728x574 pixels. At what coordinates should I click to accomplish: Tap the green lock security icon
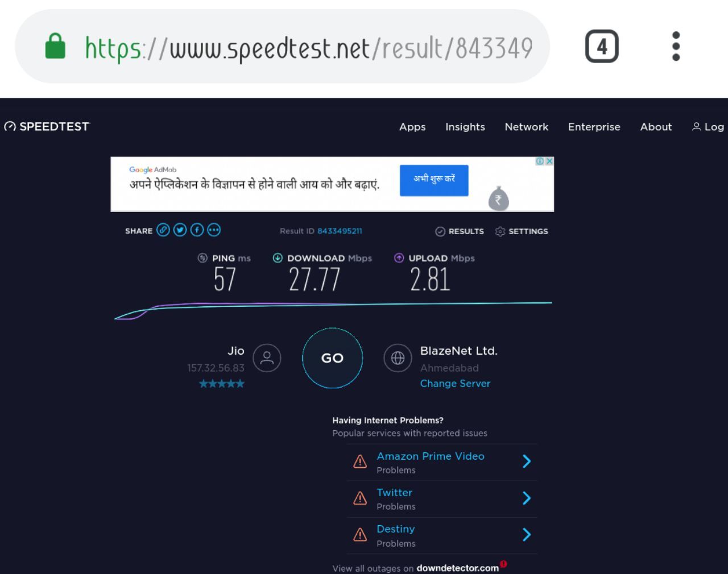tap(55, 46)
